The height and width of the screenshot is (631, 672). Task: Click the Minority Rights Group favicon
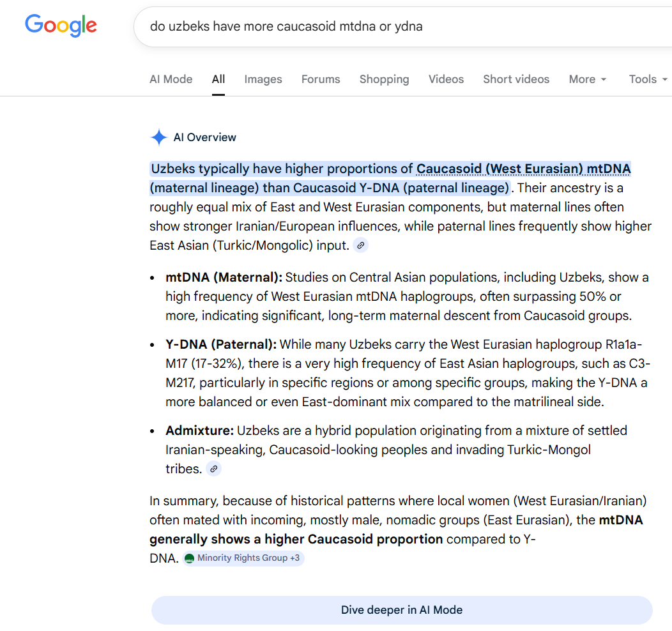pos(189,558)
